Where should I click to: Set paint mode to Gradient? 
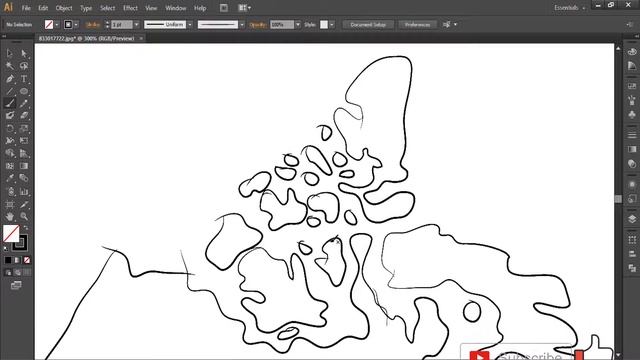point(17,260)
